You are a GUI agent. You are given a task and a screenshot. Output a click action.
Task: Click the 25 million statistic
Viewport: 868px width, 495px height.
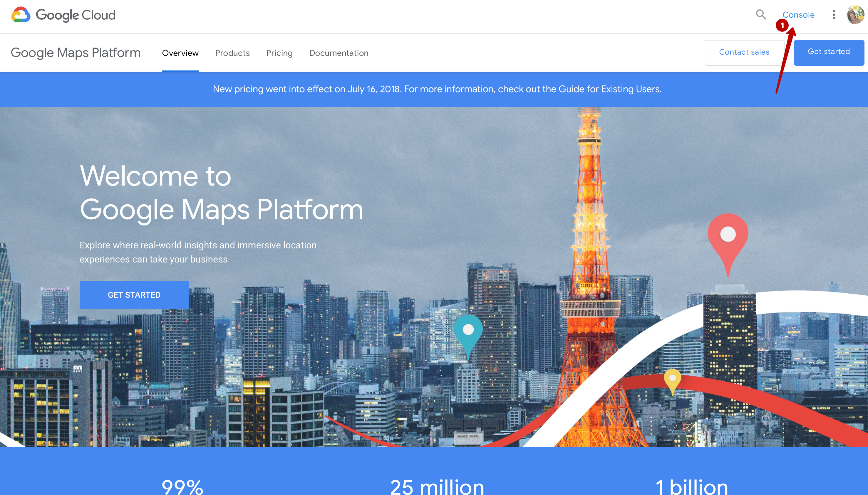[x=437, y=487]
